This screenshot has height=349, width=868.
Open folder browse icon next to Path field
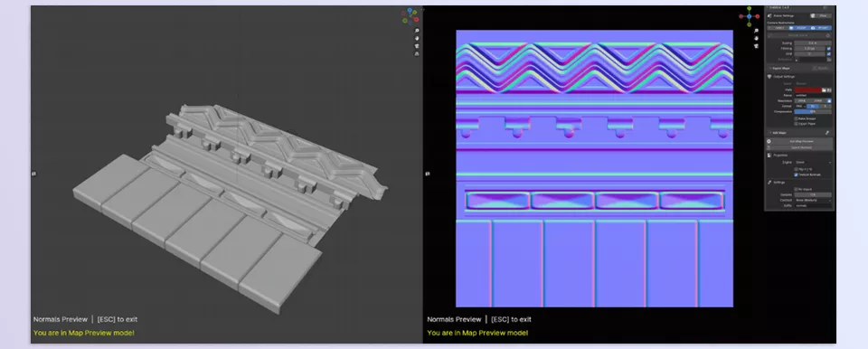pyautogui.click(x=823, y=90)
